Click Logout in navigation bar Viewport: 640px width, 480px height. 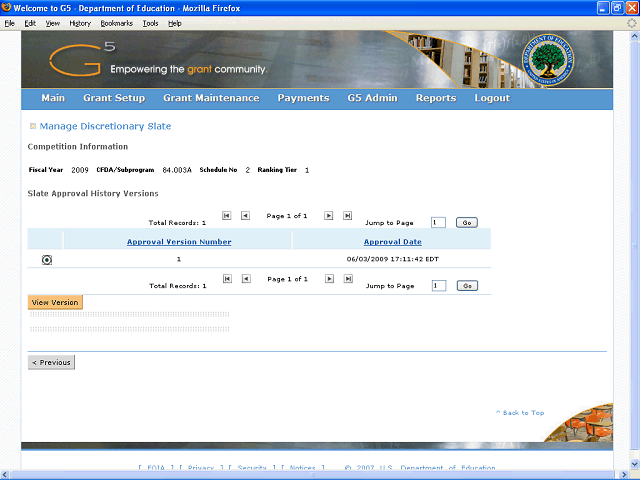492,98
